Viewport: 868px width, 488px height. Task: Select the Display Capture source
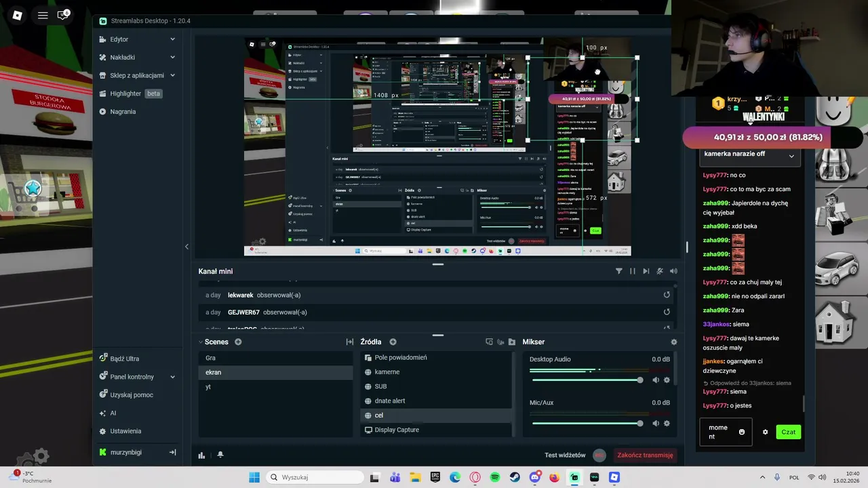(x=437, y=430)
